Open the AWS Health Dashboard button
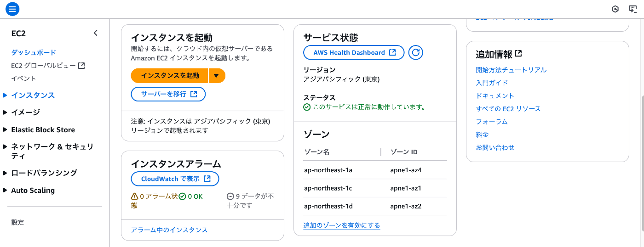644x247 pixels. [x=354, y=52]
